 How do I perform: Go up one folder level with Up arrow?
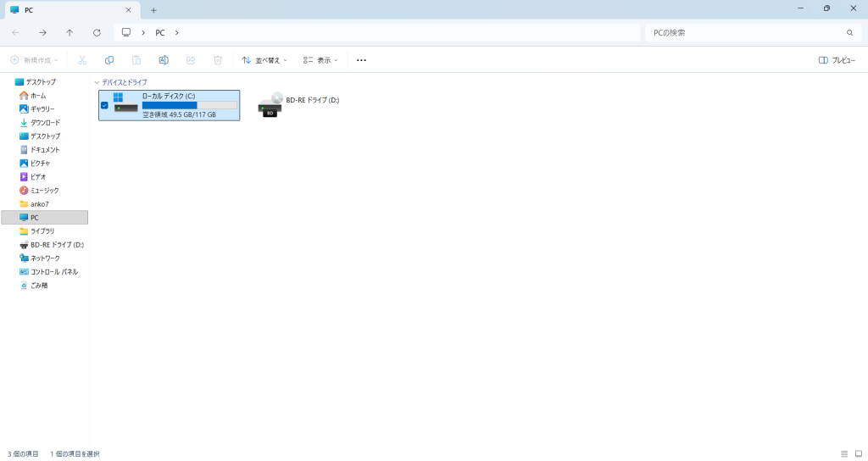(70, 32)
